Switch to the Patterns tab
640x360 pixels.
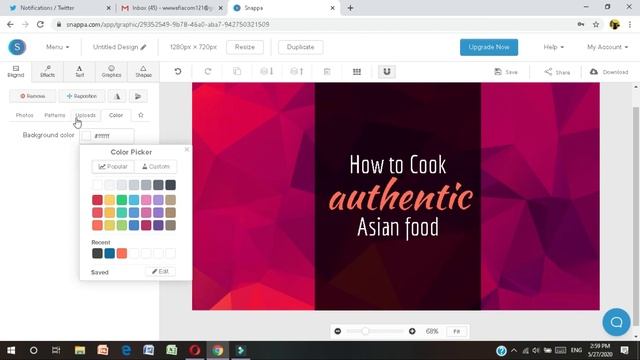click(55, 115)
